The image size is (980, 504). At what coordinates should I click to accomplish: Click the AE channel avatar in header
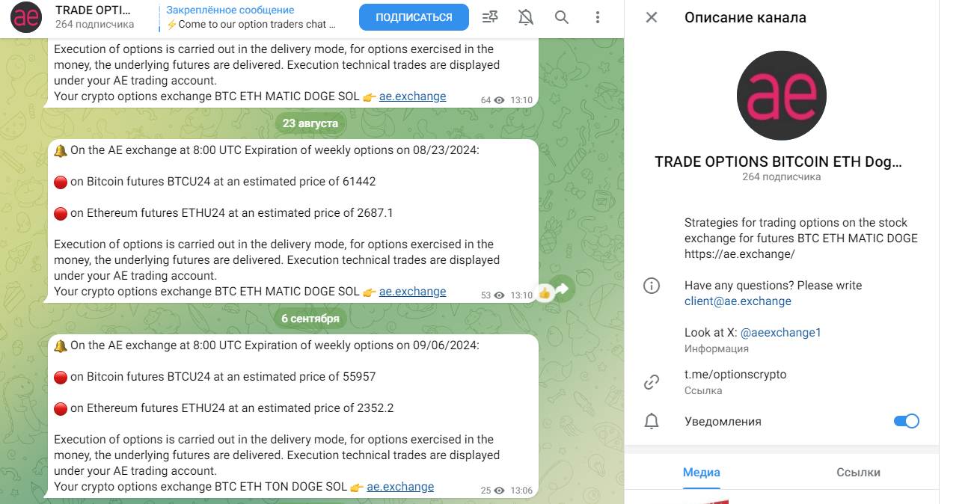26,17
